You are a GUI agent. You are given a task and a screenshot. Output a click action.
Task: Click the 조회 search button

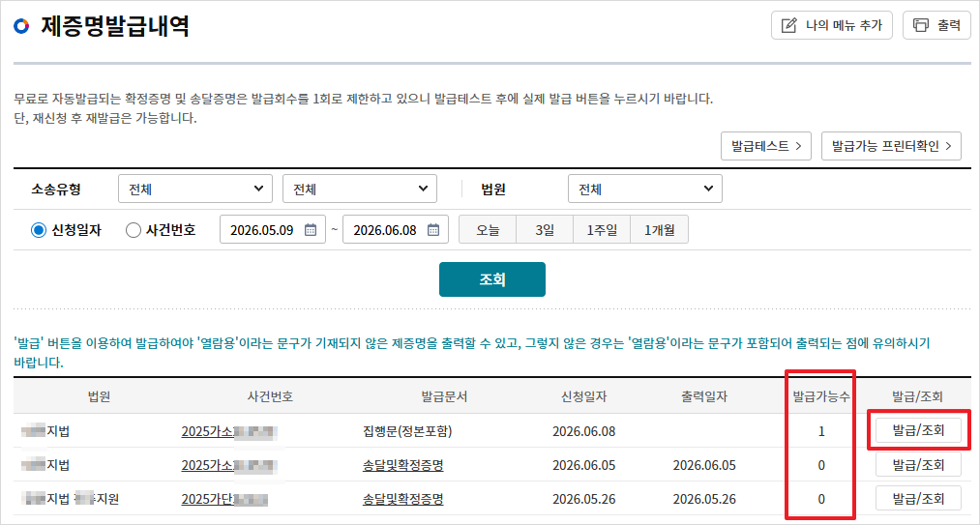pos(492,279)
